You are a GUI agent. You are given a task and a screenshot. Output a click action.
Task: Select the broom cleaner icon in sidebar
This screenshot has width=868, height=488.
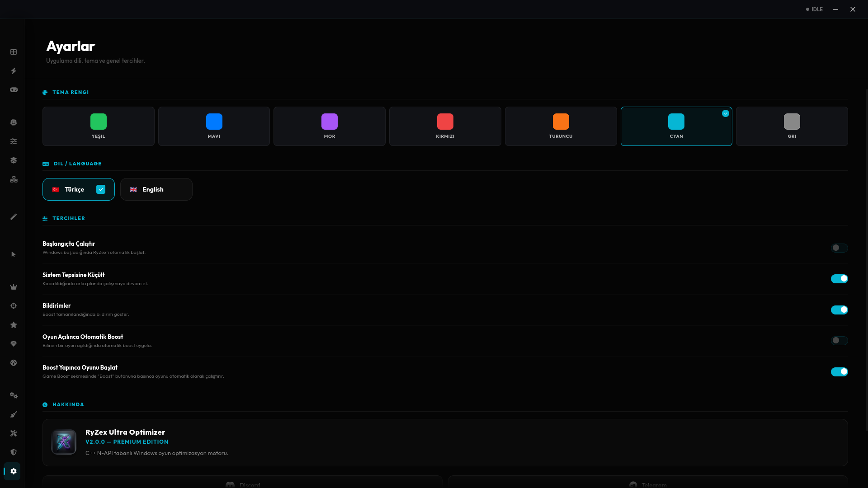(x=14, y=414)
